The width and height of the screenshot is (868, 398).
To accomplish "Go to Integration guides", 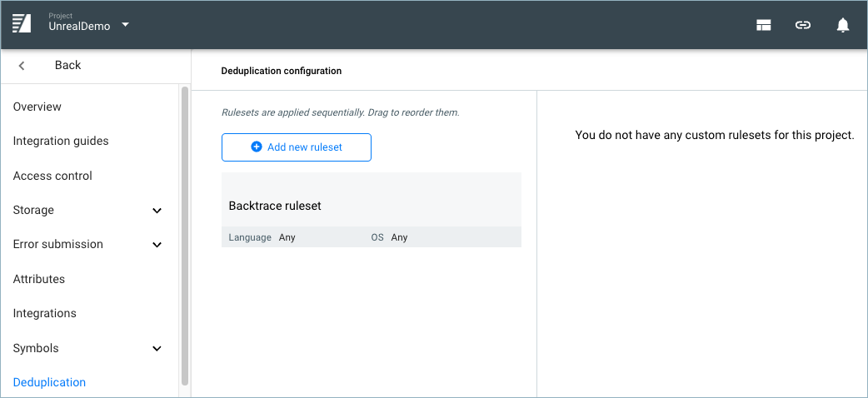I will click(x=61, y=142).
